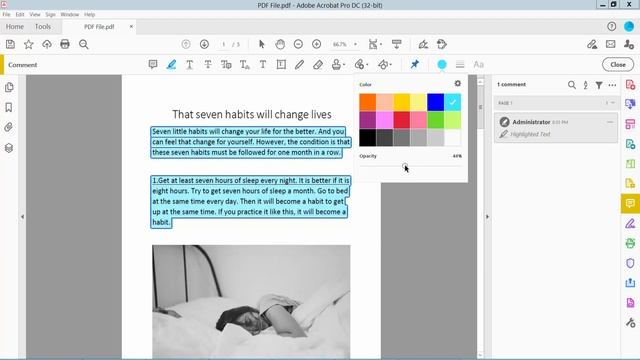The width and height of the screenshot is (640, 360).
Task: Open the Attachments navigation panel
Action: tap(9, 127)
